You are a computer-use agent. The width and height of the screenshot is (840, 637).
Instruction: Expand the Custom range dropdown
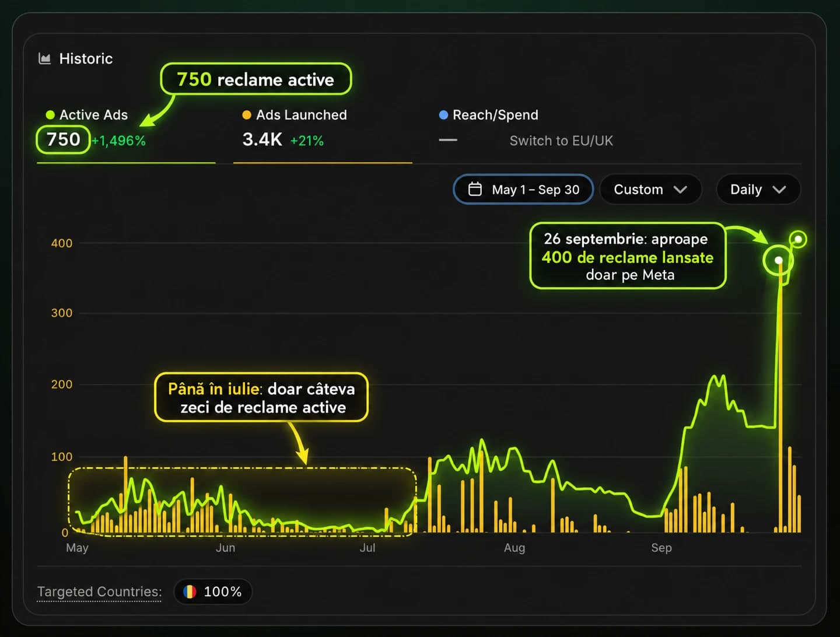[x=650, y=190]
